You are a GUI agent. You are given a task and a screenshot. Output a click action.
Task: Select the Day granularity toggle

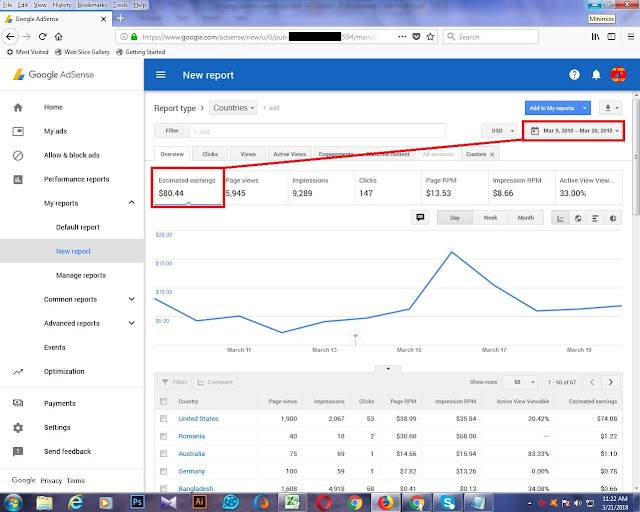point(455,218)
